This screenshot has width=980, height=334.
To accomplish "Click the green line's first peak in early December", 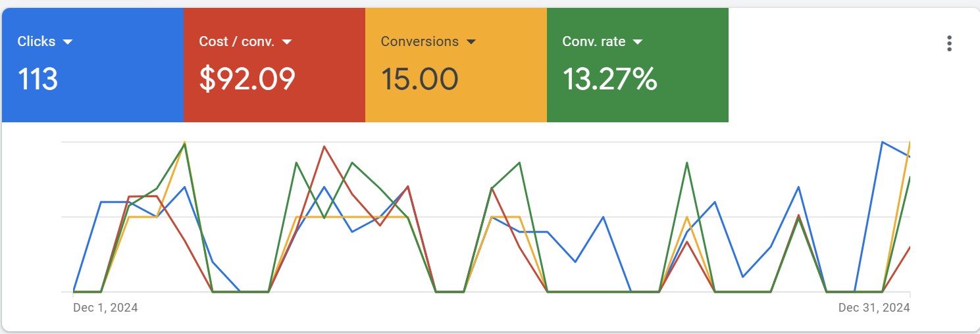I will coord(186,144).
